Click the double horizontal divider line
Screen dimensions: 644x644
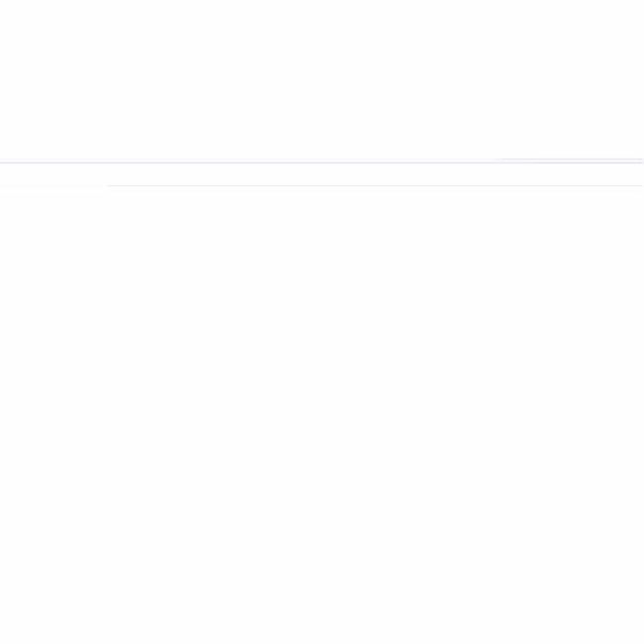(322, 161)
